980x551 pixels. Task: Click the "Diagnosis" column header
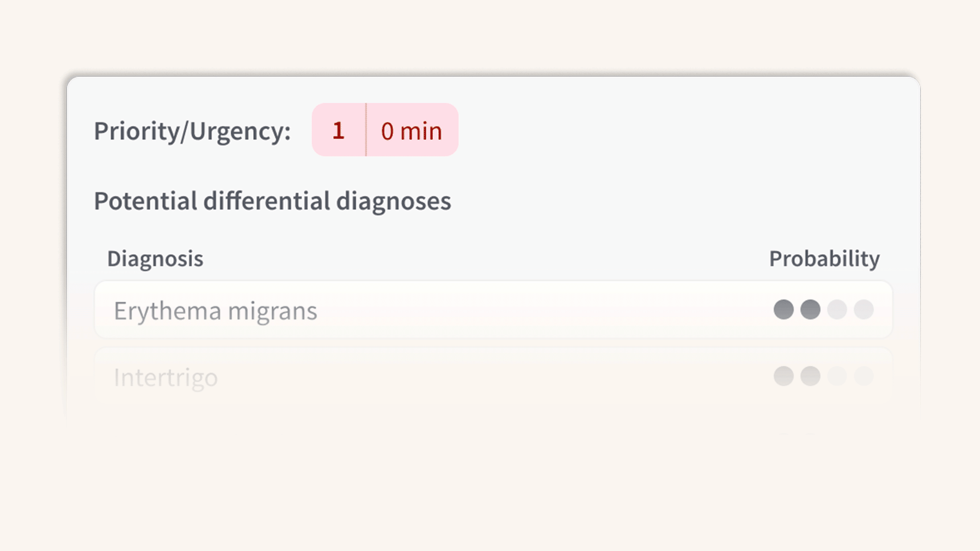155,259
